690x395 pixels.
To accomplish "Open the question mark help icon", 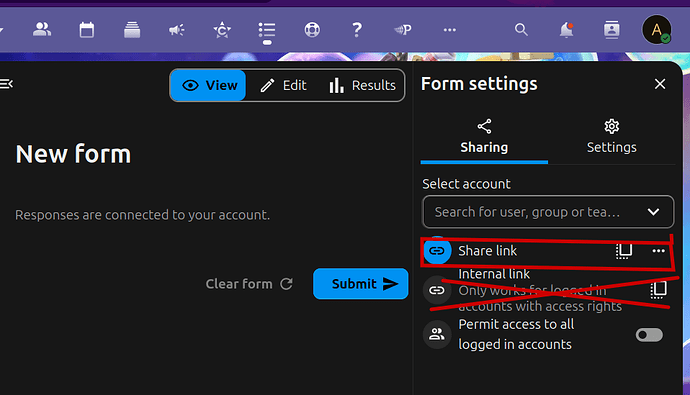I will (357, 30).
